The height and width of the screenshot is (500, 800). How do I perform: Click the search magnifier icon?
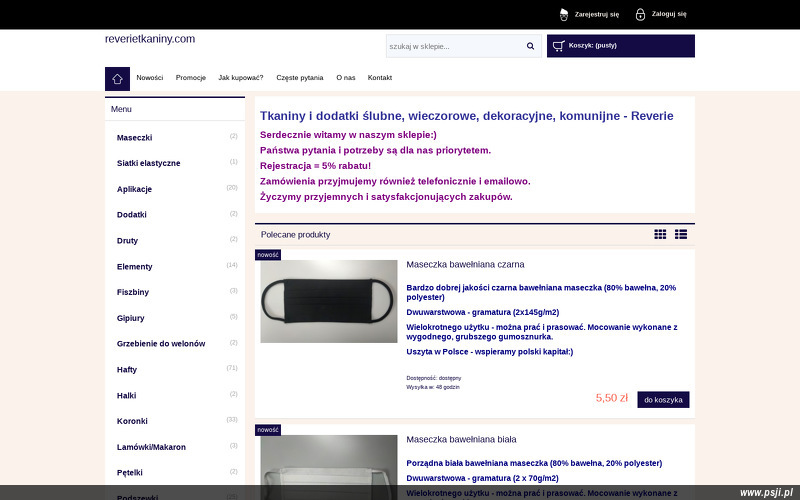(531, 46)
